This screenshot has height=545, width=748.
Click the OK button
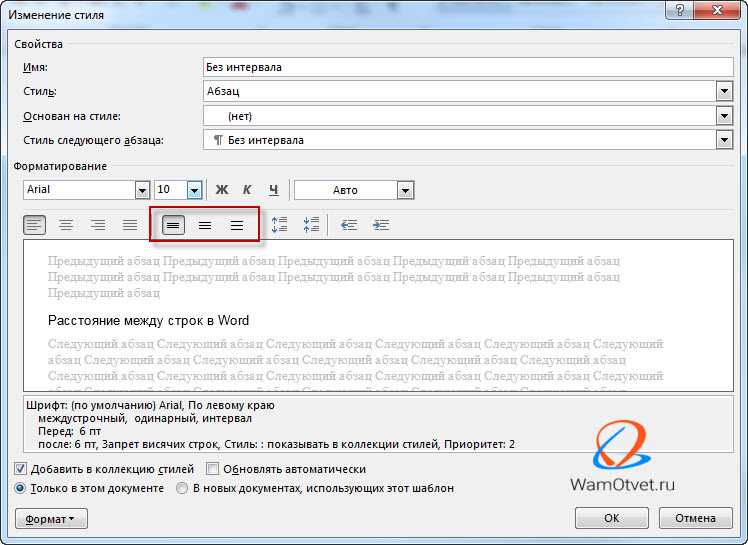pos(612,518)
